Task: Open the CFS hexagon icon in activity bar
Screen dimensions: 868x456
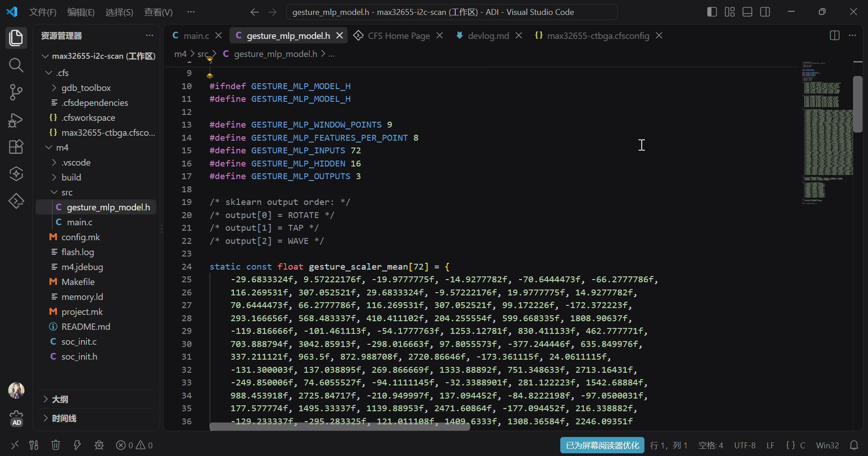Action: coord(16,174)
